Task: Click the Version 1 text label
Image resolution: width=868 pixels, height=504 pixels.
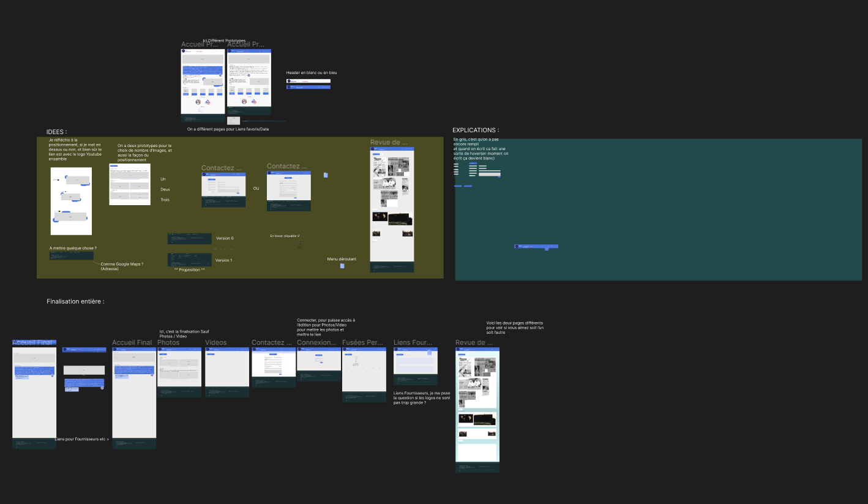Action: tap(223, 260)
